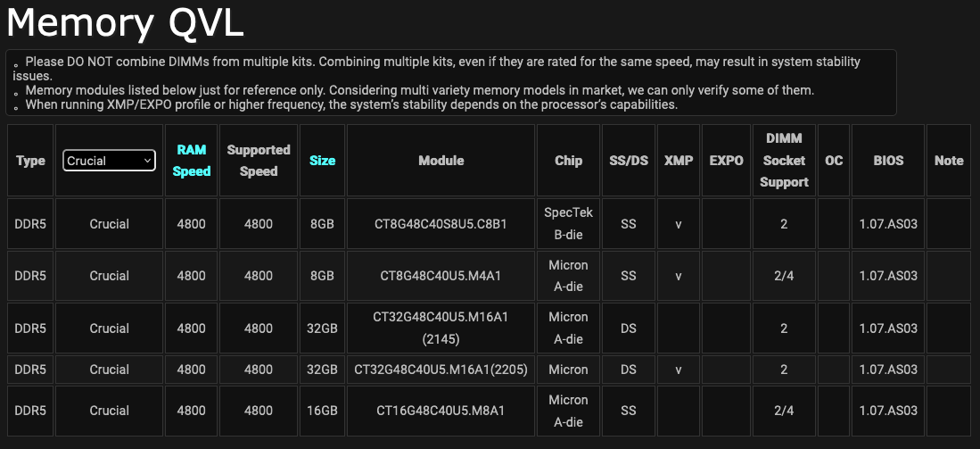This screenshot has height=449, width=980.
Task: Click the BIOS column header
Action: [888, 161]
